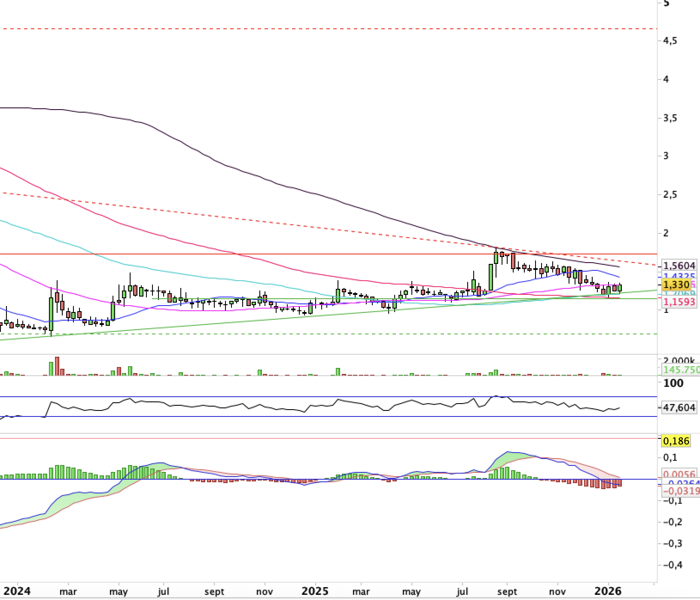
Task: Select the red 1,1593 price tag
Action: pos(679,302)
